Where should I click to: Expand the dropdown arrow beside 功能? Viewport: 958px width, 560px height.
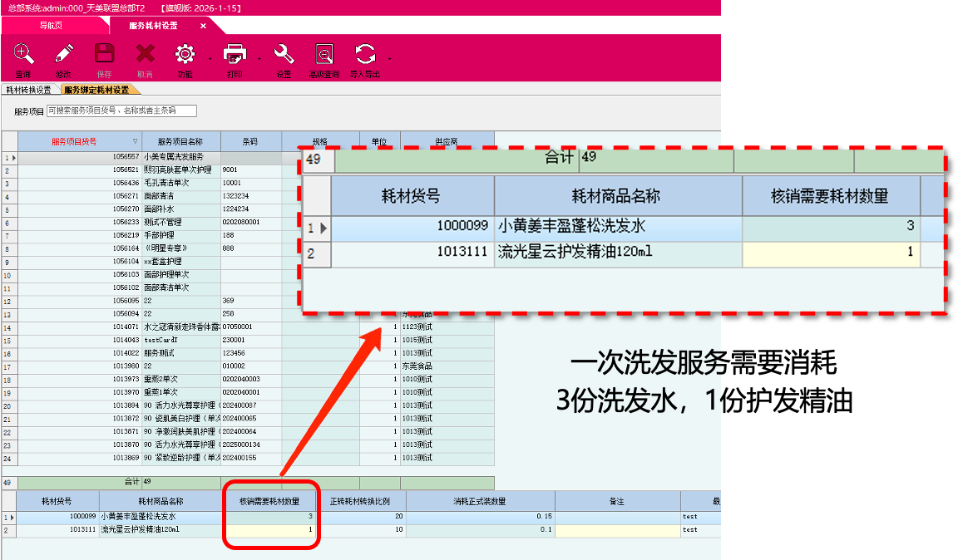point(210,59)
